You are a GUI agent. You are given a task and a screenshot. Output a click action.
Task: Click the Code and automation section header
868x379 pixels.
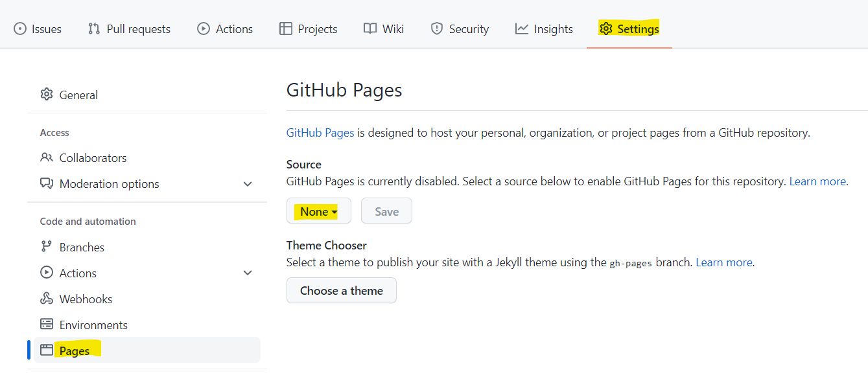click(x=88, y=221)
